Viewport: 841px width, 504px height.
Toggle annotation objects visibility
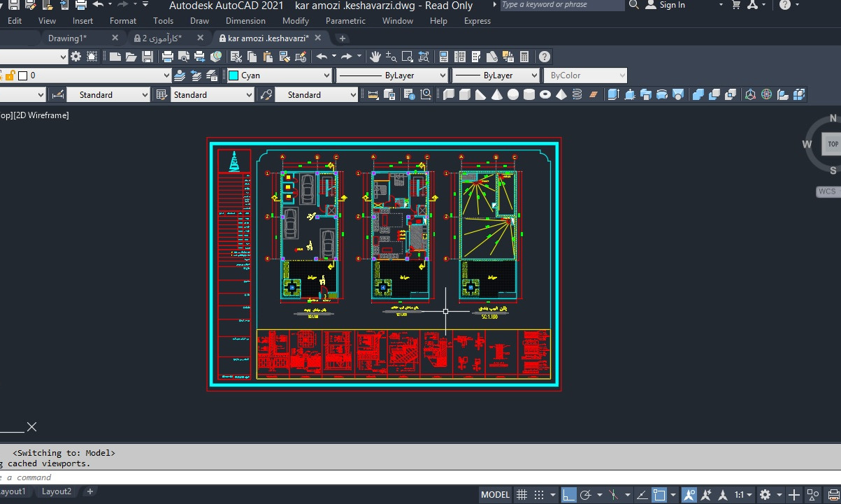[690, 495]
